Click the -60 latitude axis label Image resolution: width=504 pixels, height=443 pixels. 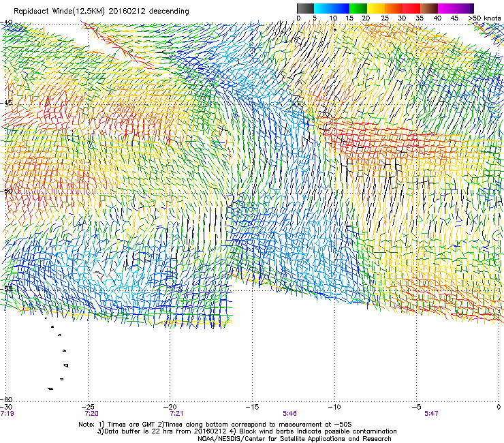click(6, 399)
